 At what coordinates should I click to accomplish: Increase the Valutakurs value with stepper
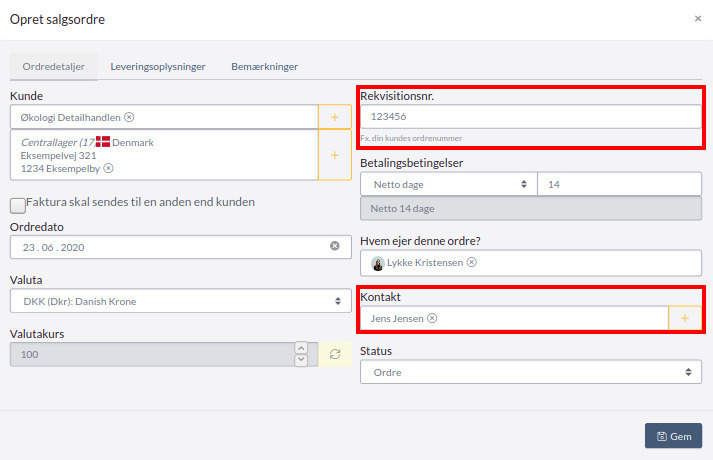pyautogui.click(x=301, y=349)
